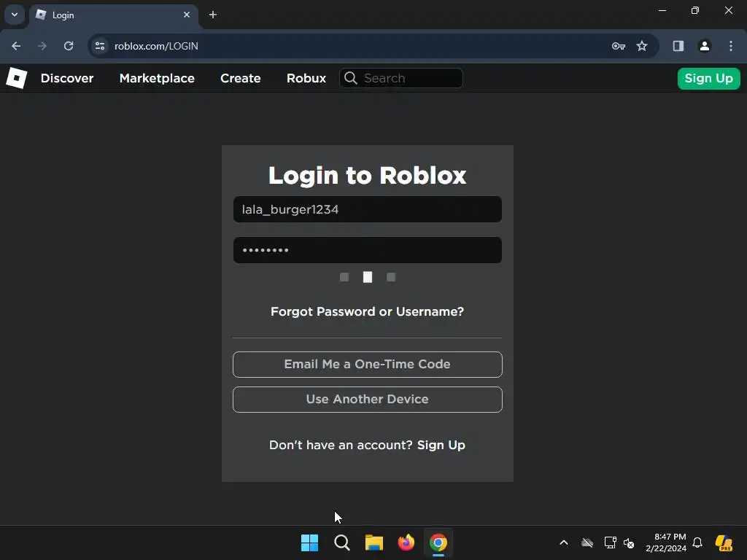Screen dimensions: 747x560
Task: Show hidden system tray icons
Action: point(564,542)
